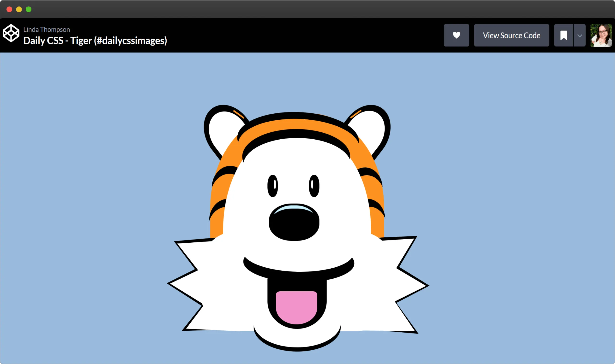615x364 pixels.
Task: Minimize the window with the yellow button
Action: point(19,9)
